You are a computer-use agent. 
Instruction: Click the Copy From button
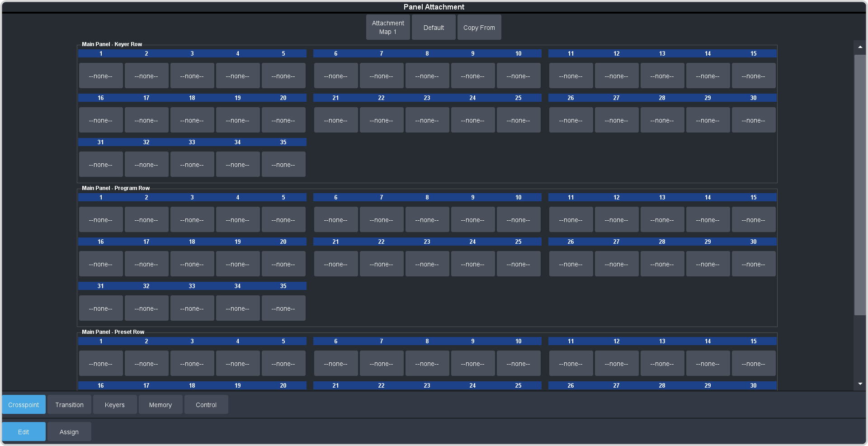click(479, 27)
